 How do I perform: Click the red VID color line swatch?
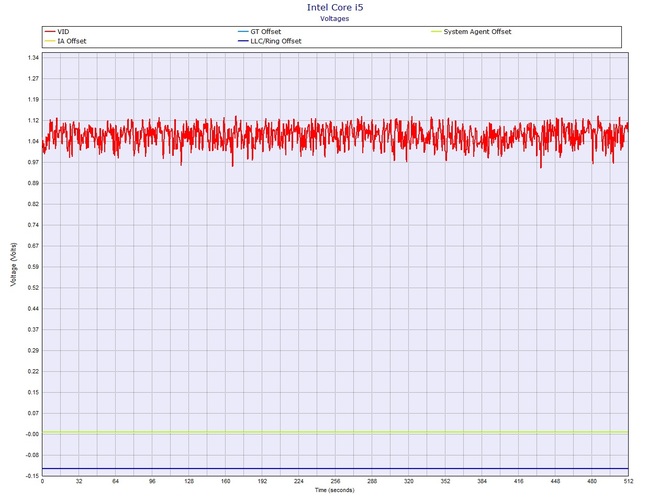tap(50, 32)
